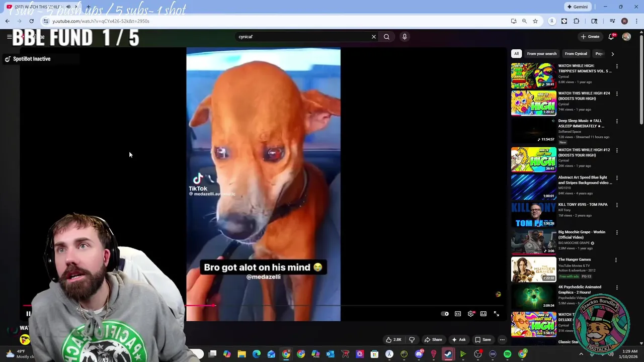
Task: Like the video with 2.8K thumbs up
Action: [394, 339]
